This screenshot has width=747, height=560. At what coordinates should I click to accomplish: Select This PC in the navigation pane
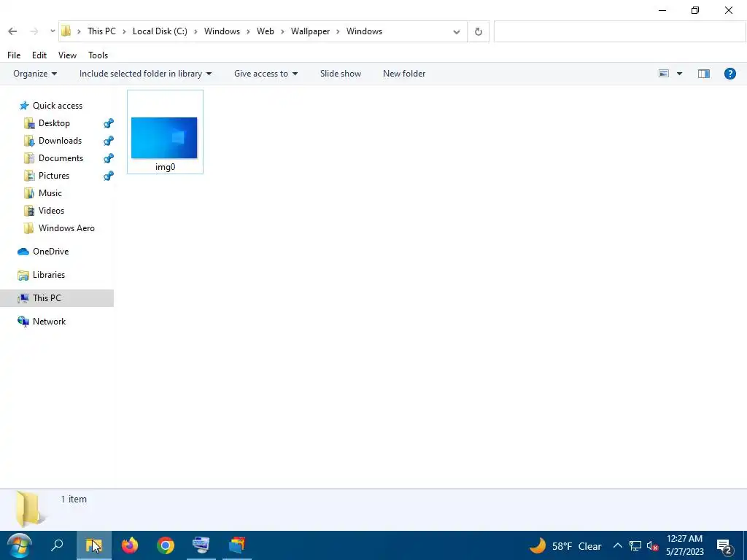click(57, 298)
